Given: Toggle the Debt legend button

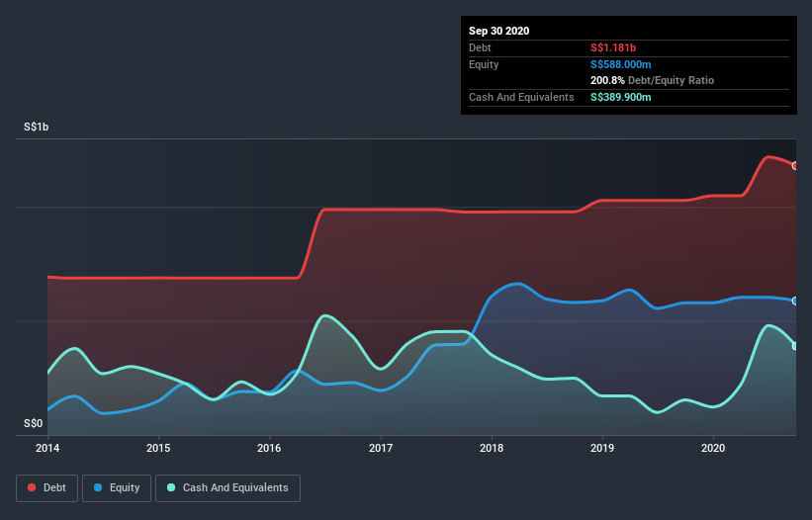Looking at the screenshot, I should tap(46, 488).
